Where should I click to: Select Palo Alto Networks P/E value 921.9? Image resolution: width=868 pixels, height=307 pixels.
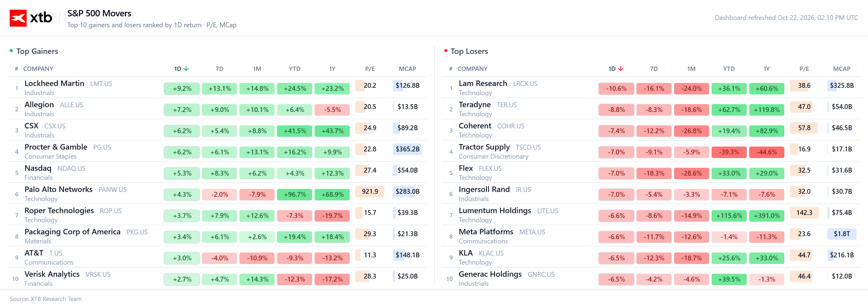pyautogui.click(x=370, y=191)
